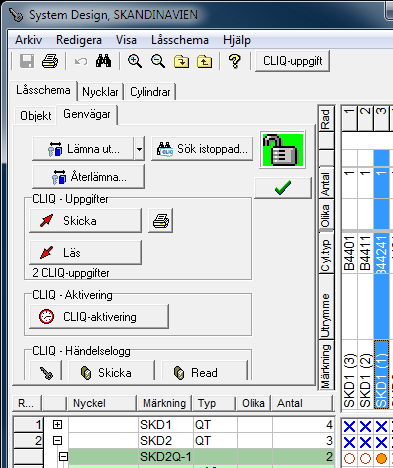Click the Nyckel column header

tap(101, 403)
